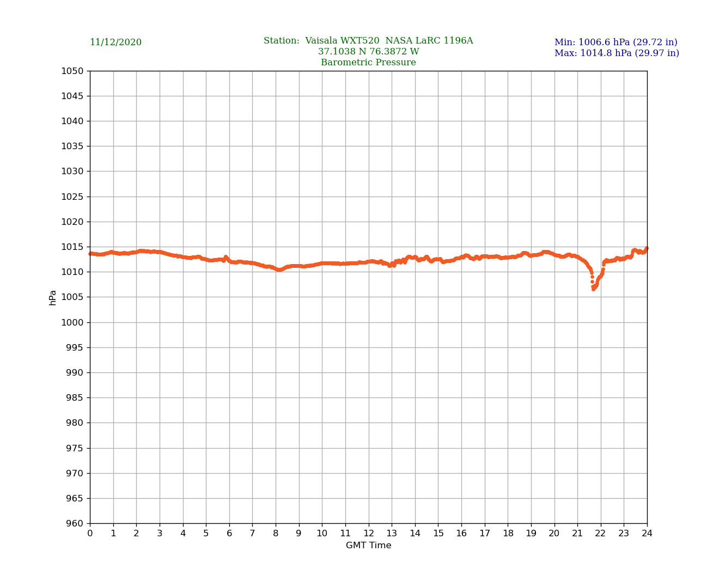Click the first data point at hour 0
The height and width of the screenshot is (588, 719).
(90, 254)
